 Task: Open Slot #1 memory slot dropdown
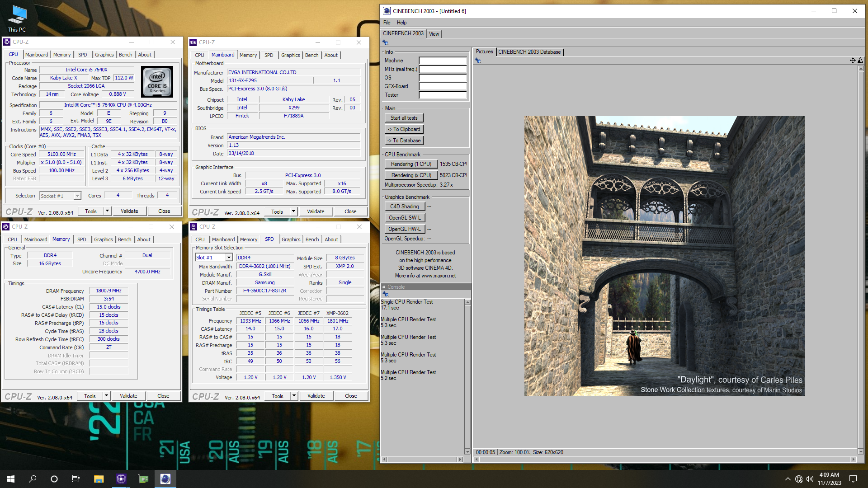point(229,258)
